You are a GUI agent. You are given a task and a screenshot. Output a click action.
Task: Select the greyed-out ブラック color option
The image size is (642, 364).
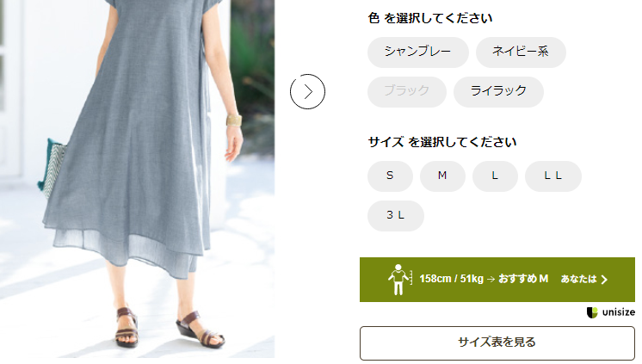pyautogui.click(x=407, y=91)
